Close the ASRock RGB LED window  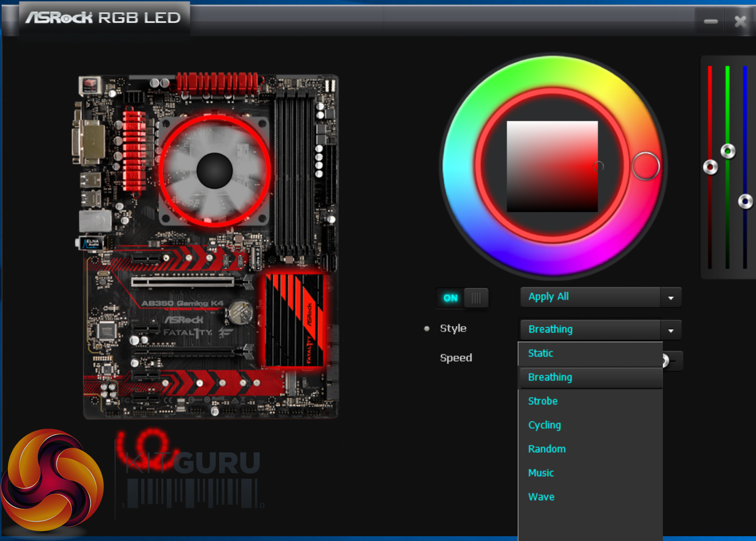740,21
